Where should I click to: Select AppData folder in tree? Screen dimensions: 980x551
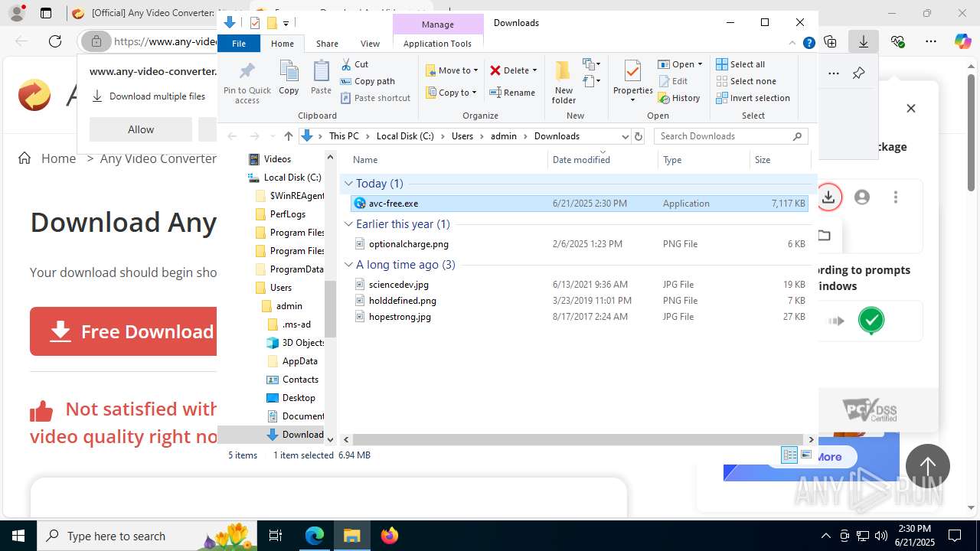tap(299, 361)
